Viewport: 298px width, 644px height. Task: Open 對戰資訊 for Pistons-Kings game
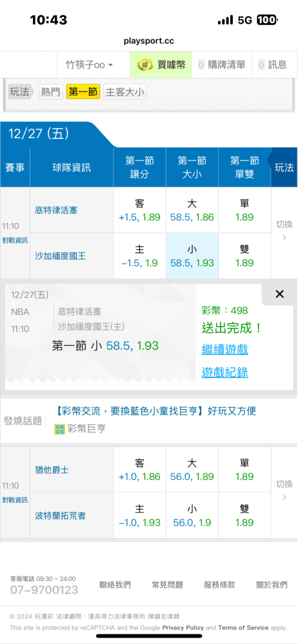pos(15,241)
